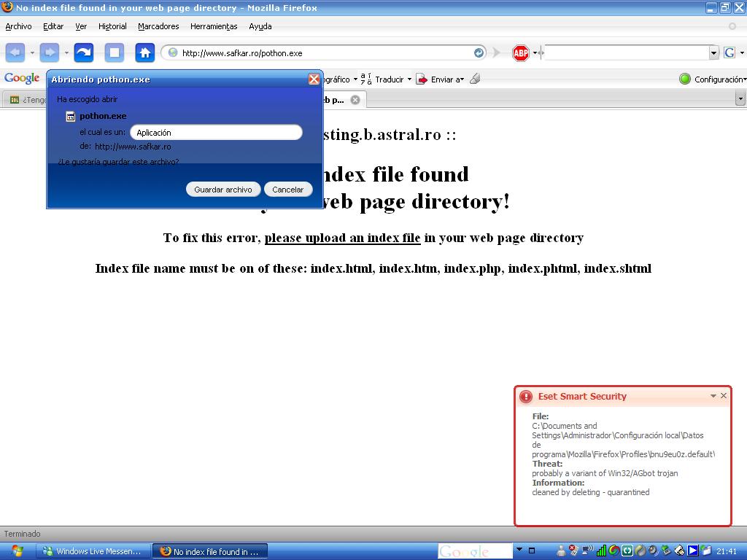Click the green signal bars tray icon
This screenshot has height=560, width=747.
[601, 551]
